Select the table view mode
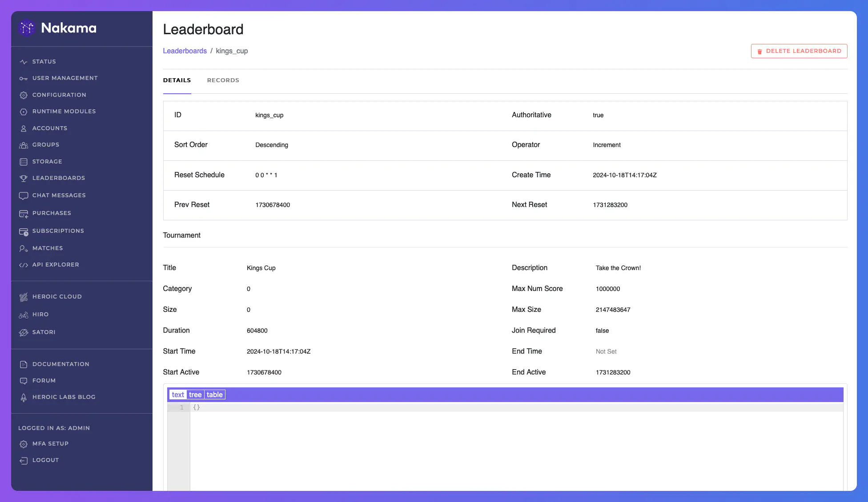Image resolution: width=868 pixels, height=502 pixels. [215, 394]
